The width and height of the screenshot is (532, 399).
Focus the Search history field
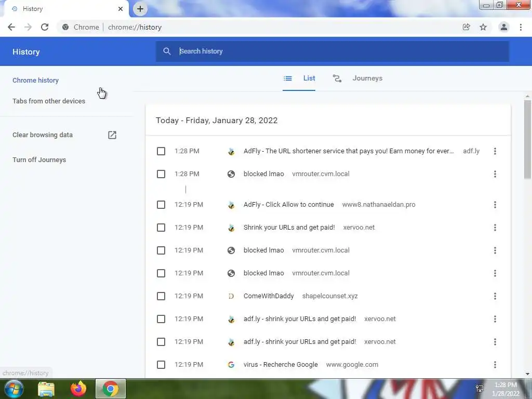point(332,51)
